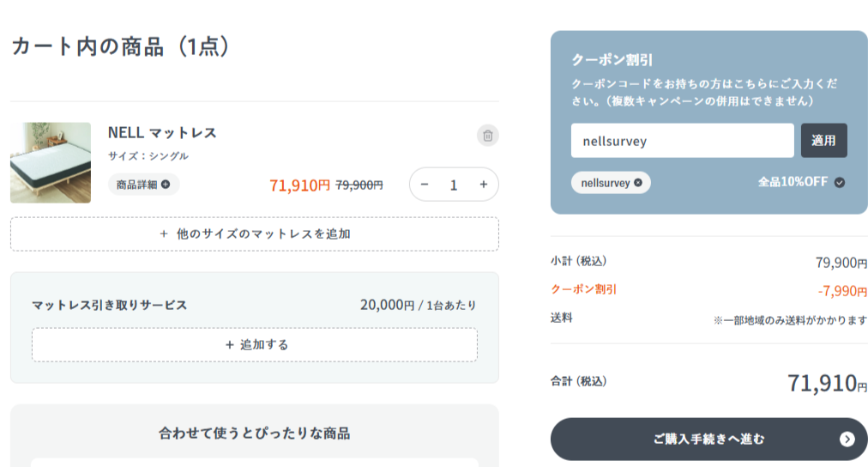Open the NELL mattress product thumbnail

51,162
